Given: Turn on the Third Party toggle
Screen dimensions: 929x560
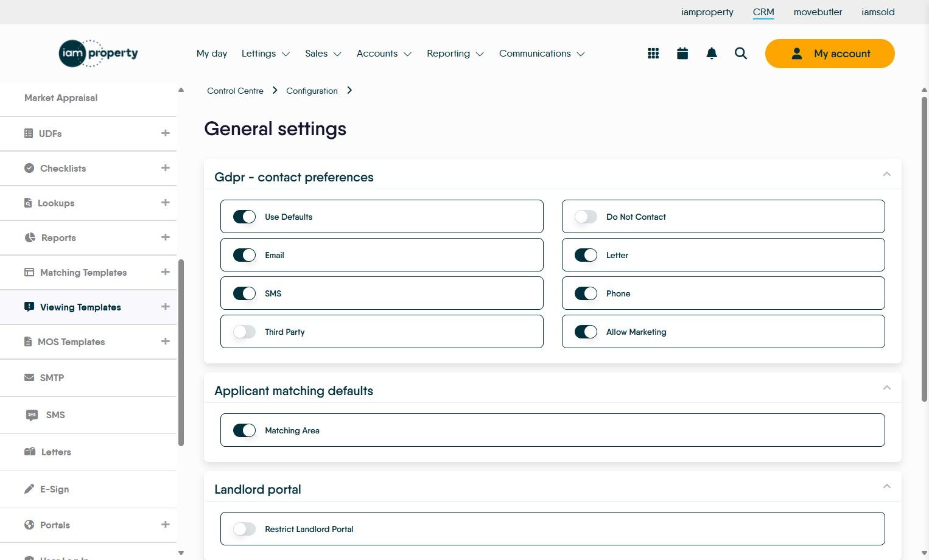Looking at the screenshot, I should coord(244,332).
